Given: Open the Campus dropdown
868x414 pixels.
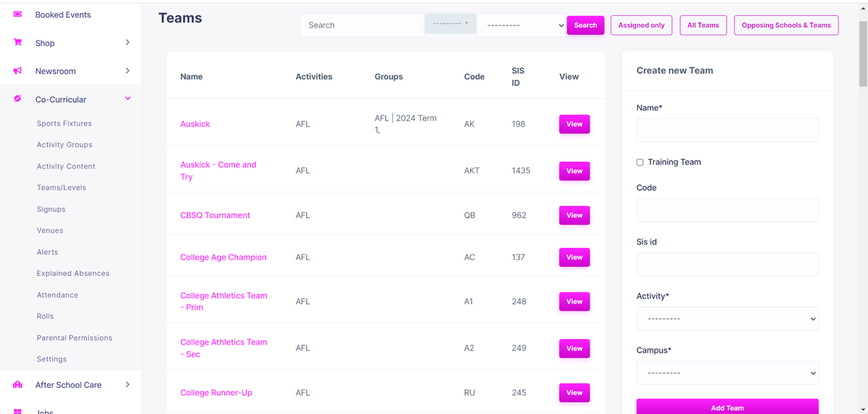Looking at the screenshot, I should [x=727, y=373].
